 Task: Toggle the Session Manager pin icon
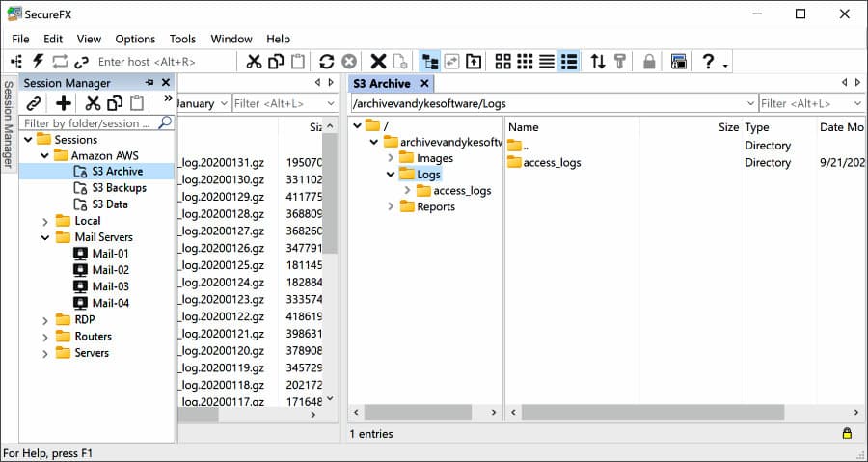[x=149, y=82]
